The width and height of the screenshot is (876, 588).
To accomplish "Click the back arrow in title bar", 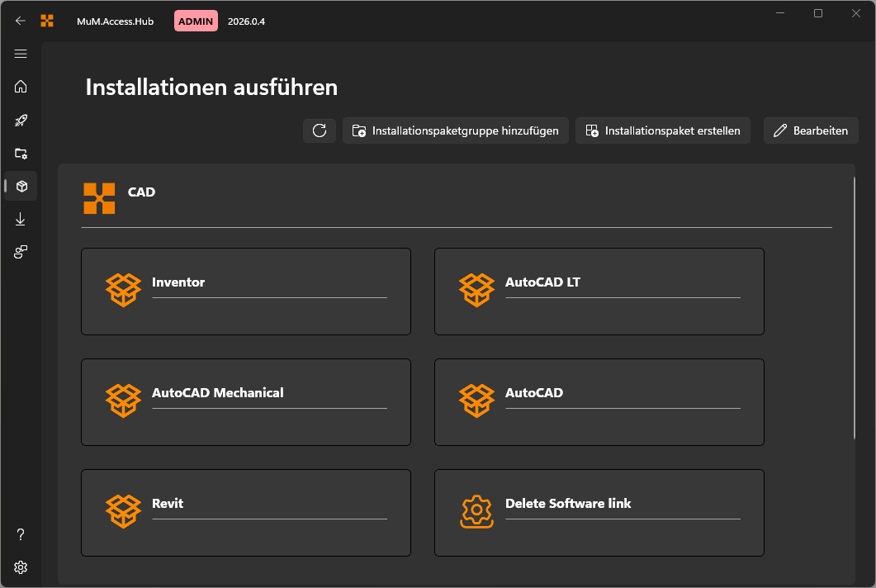I will click(x=21, y=21).
